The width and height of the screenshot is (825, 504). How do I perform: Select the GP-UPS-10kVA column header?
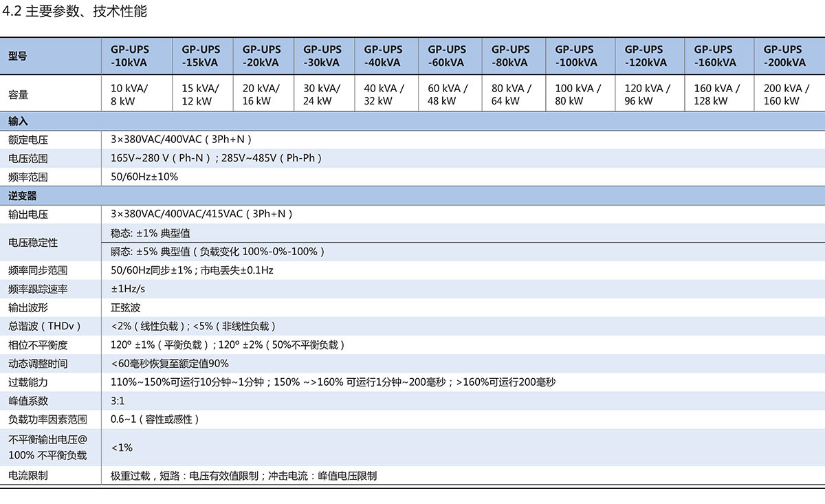[129, 56]
